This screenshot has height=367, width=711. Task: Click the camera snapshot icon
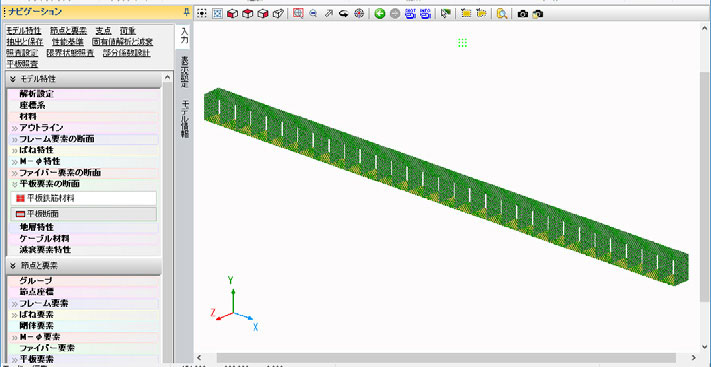click(x=522, y=14)
